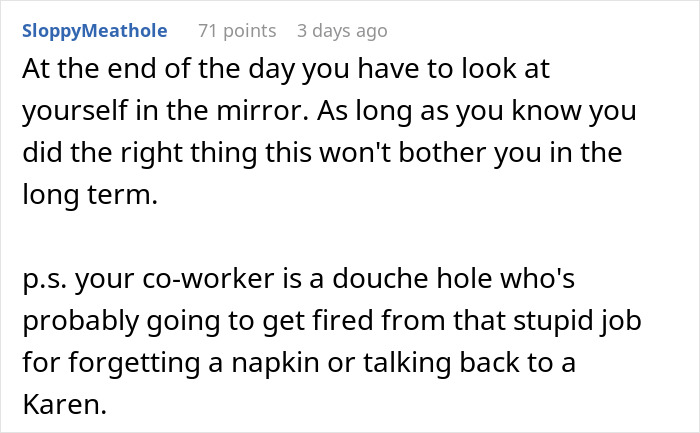Click the 3 days ago timestamp
This screenshot has height=433, width=700.
click(x=342, y=31)
